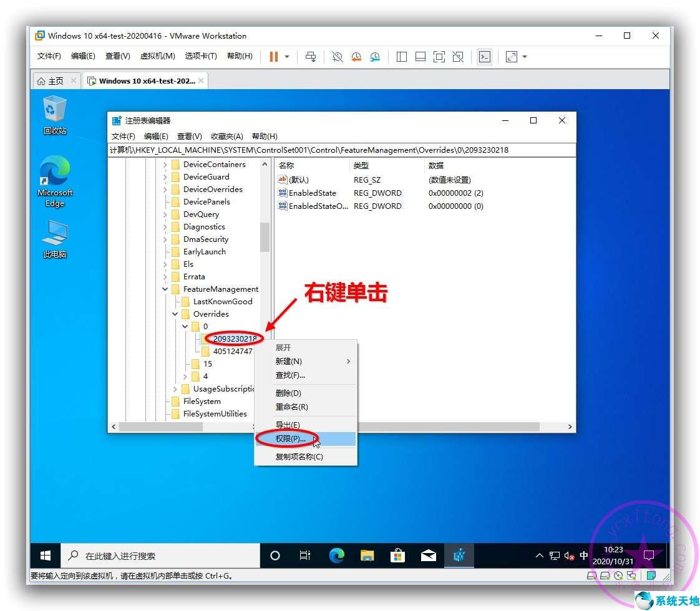Open Task View on taskbar
The height and width of the screenshot is (611, 700).
click(305, 556)
